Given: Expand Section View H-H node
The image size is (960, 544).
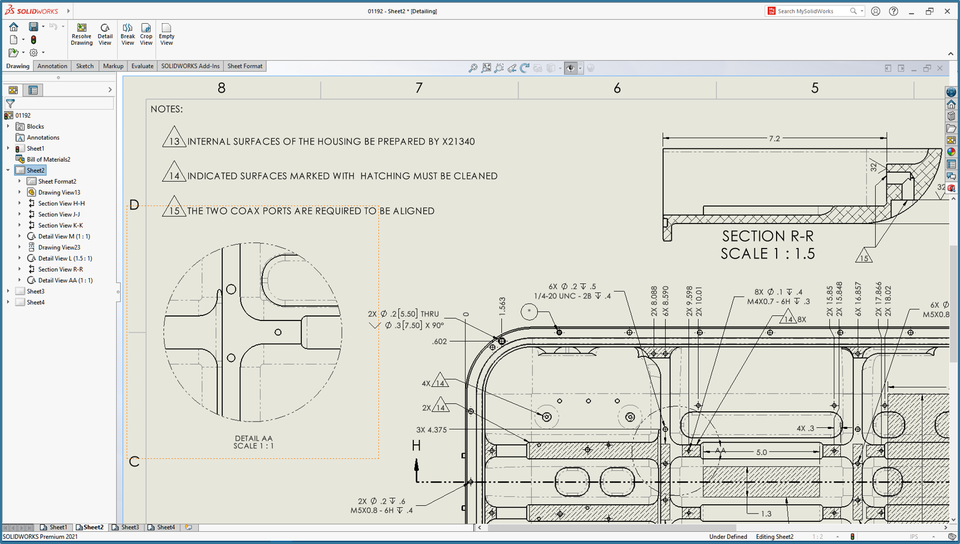Looking at the screenshot, I should tap(19, 203).
